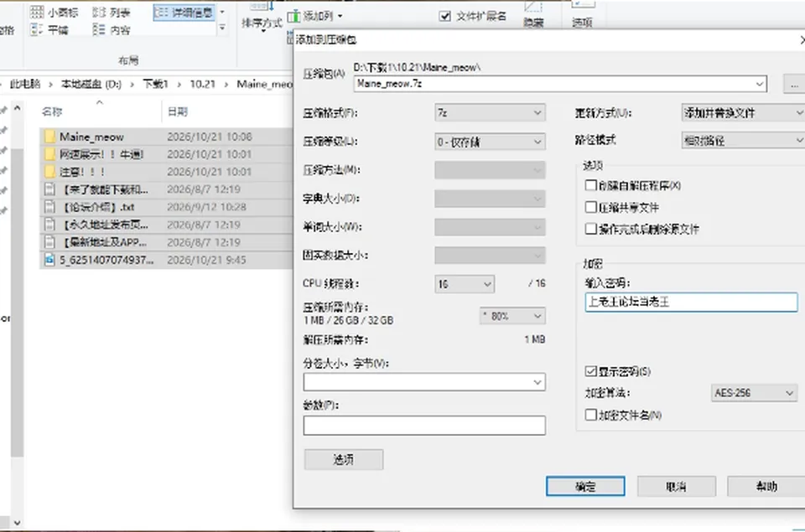Open the CPU 线程数 dropdown

465,284
